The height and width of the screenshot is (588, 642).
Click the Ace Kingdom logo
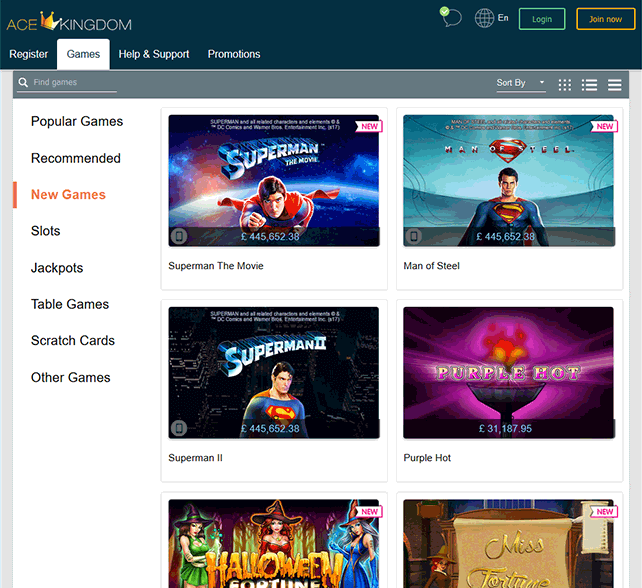[x=69, y=22]
